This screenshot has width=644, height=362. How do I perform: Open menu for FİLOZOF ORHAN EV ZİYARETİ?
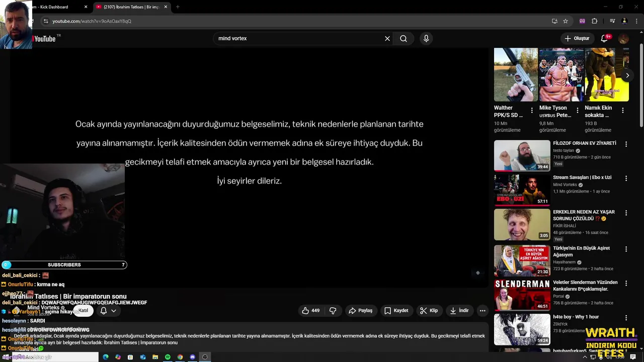[626, 144]
